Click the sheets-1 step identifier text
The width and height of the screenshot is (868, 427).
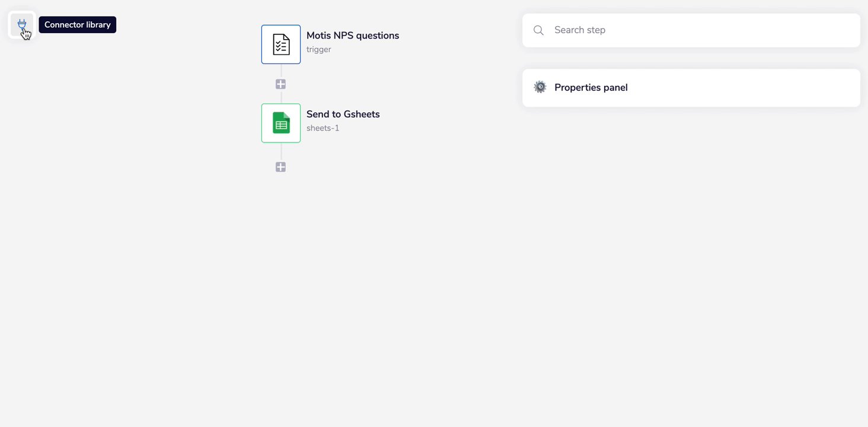[x=323, y=128]
